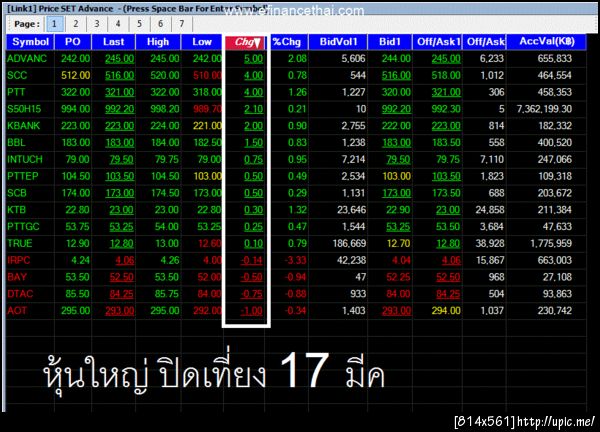Viewport: 600px width, 432px height.
Task: Click AOT offer price 294.00
Action: click(x=446, y=311)
